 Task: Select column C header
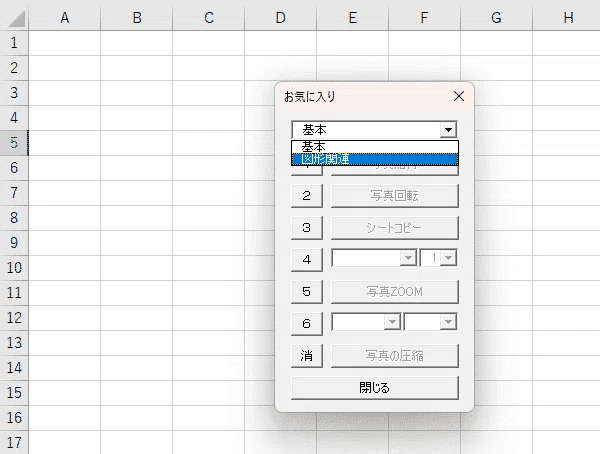(209, 18)
